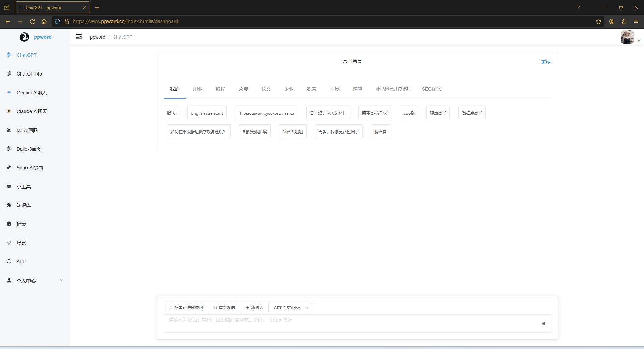Select 职业 tab
This screenshot has width=644, height=349.
[x=198, y=89]
